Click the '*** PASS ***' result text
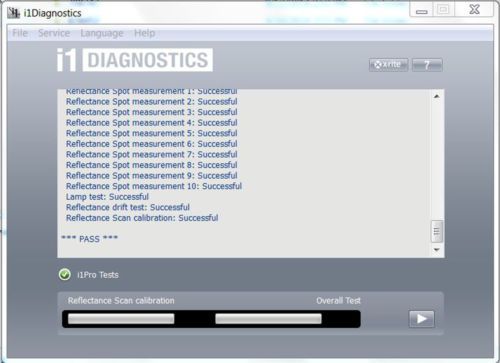The width and height of the screenshot is (500, 363). [x=89, y=239]
